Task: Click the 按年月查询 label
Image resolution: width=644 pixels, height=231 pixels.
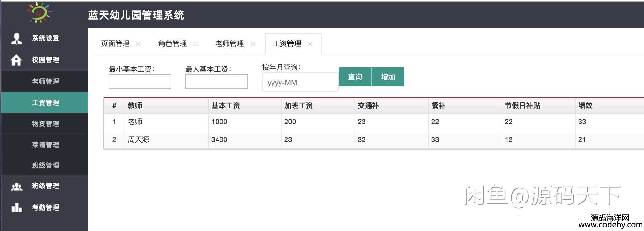Action: coord(281,67)
